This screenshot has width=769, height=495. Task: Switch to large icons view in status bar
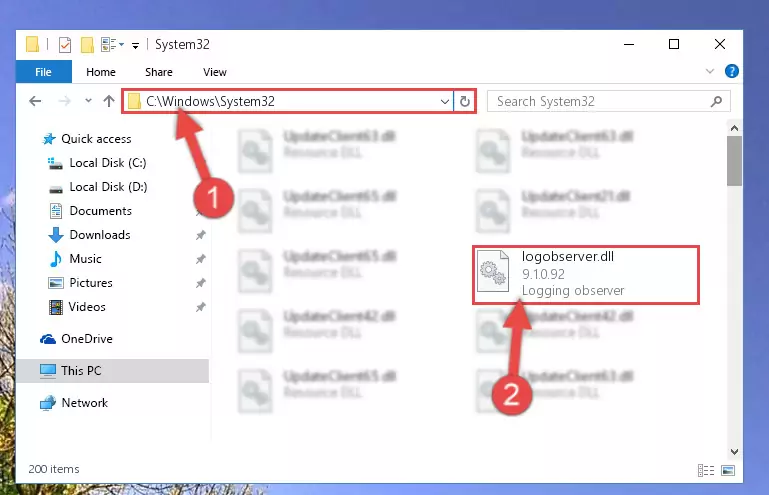[728, 470]
